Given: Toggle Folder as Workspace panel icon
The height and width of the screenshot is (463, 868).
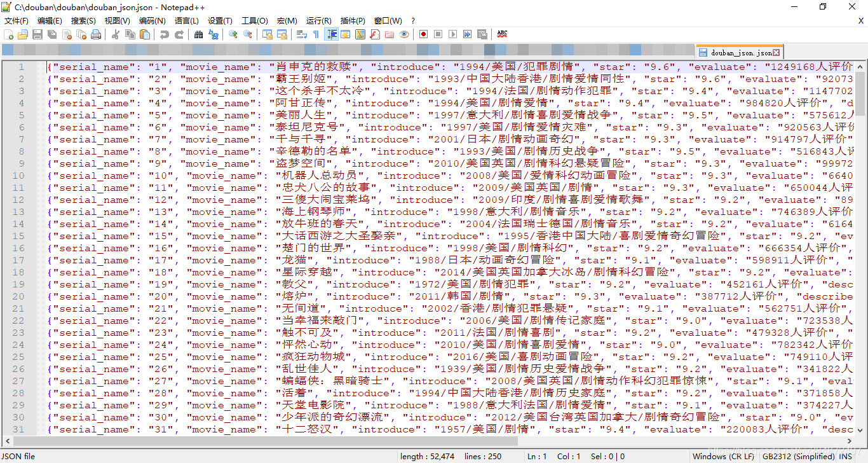Looking at the screenshot, I should pos(390,34).
